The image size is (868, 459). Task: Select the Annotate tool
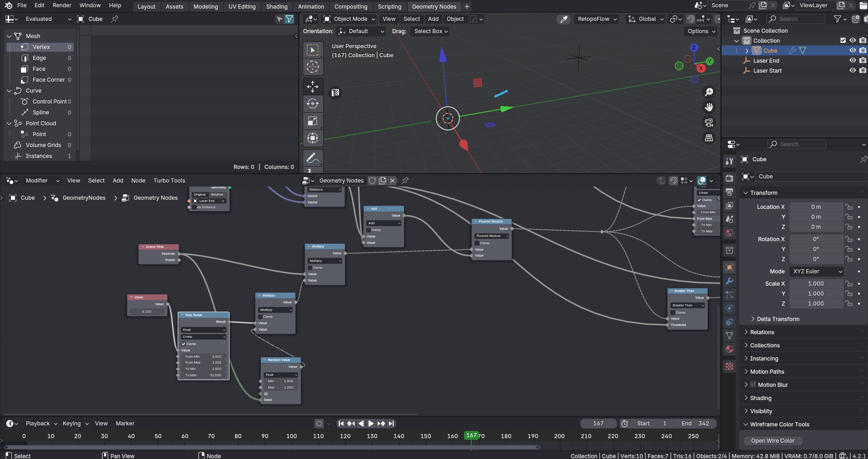[313, 158]
